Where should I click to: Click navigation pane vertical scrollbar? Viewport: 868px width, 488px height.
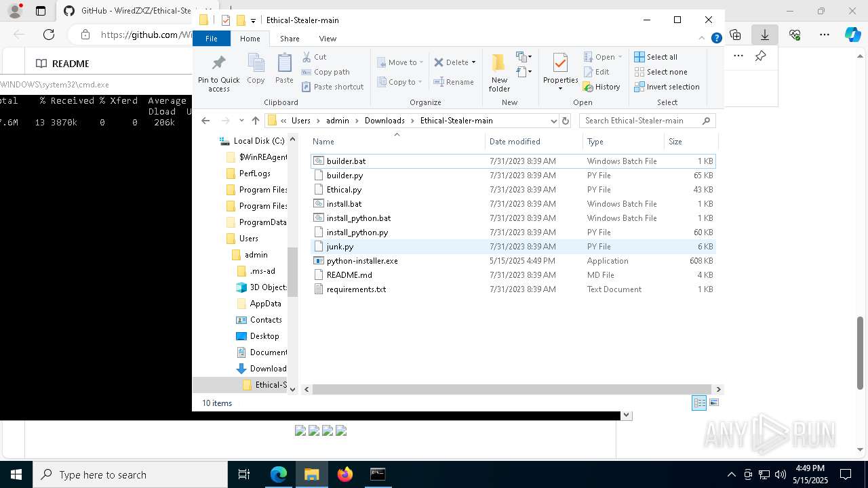click(292, 271)
